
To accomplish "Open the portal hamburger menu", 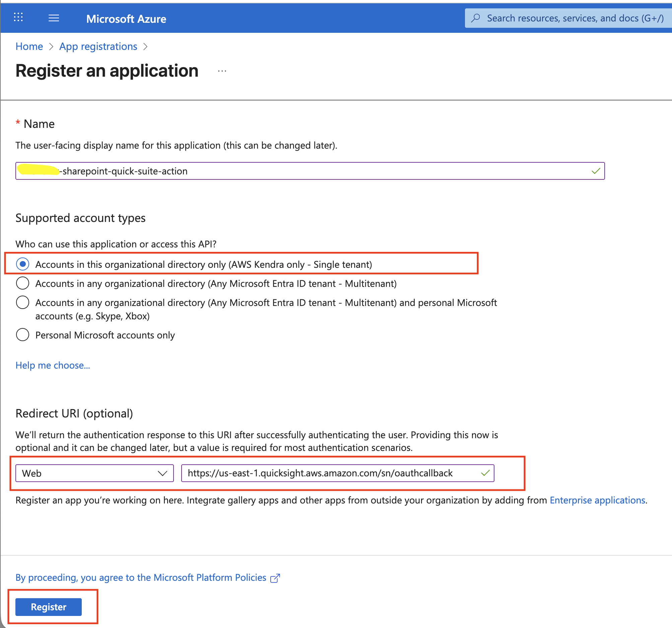I will [x=53, y=17].
